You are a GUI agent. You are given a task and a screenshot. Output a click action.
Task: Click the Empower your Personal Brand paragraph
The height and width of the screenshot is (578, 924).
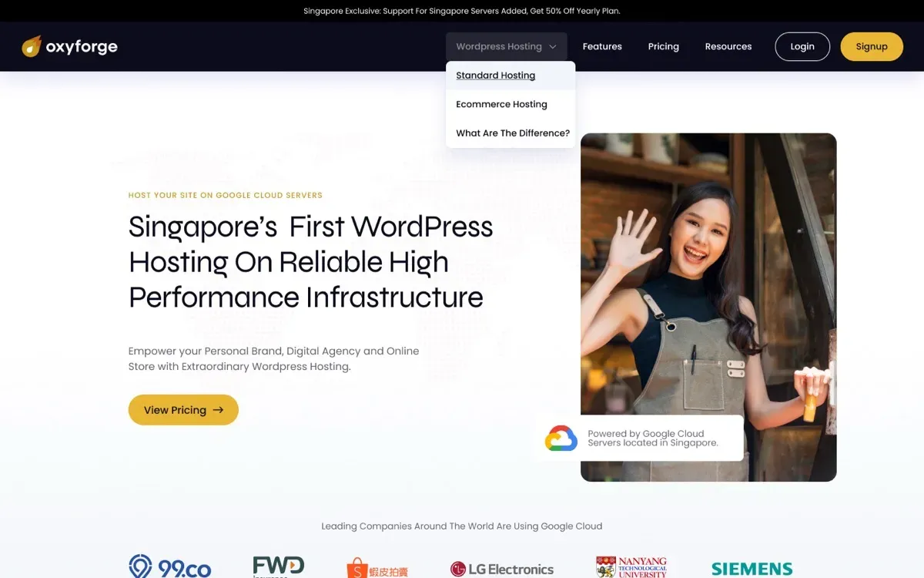[274, 358]
